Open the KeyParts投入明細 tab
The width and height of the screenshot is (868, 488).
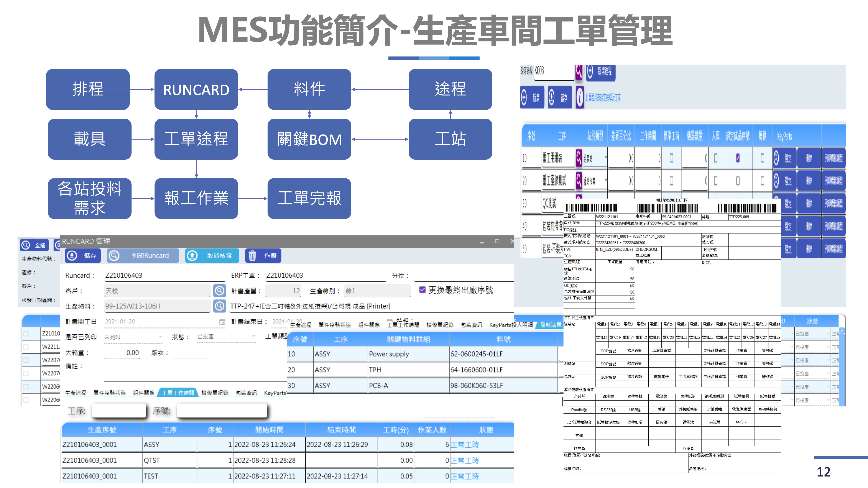[511, 325]
